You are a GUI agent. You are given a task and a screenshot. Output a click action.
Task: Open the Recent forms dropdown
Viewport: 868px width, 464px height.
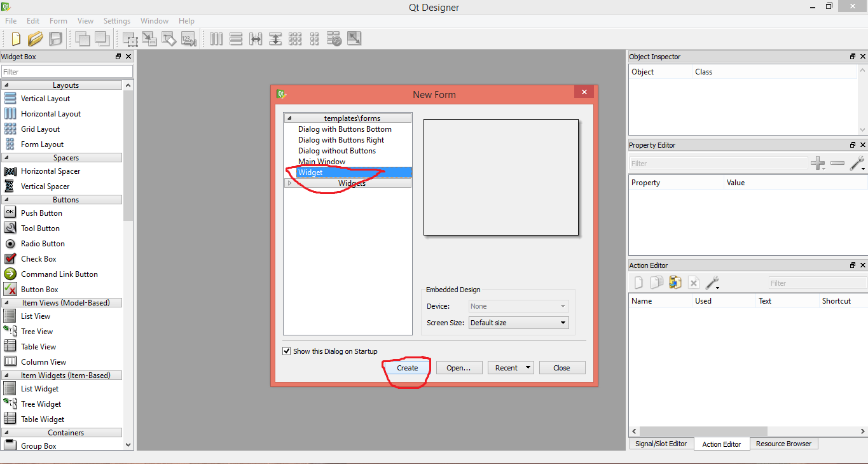(511, 367)
